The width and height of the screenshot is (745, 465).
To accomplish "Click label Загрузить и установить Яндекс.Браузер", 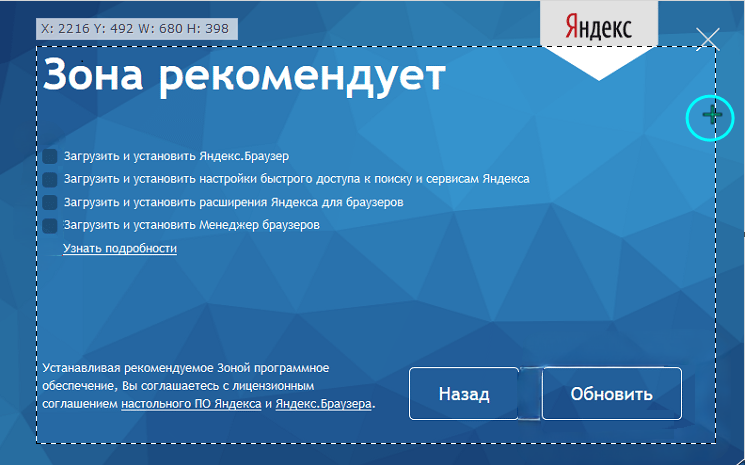I will pyautogui.click(x=176, y=156).
